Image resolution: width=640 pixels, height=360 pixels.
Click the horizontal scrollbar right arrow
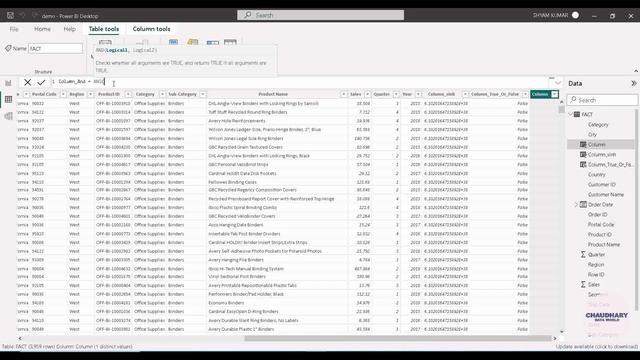pyautogui.click(x=555, y=338)
